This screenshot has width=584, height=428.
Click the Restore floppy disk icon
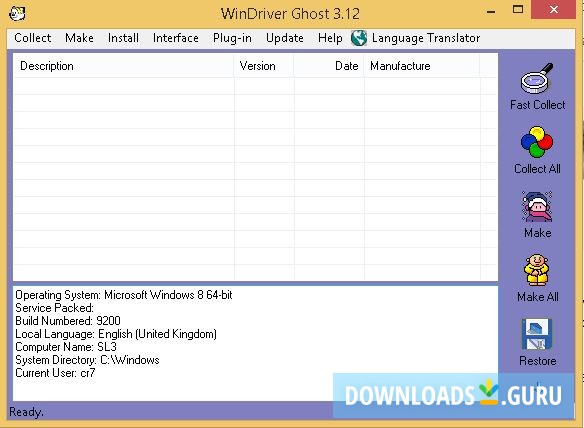[537, 334]
